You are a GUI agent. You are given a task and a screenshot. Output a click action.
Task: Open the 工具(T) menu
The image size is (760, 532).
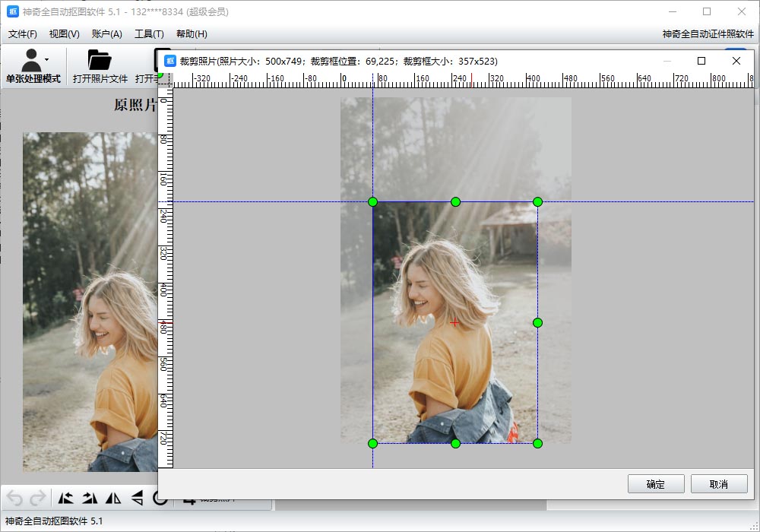[x=149, y=34]
